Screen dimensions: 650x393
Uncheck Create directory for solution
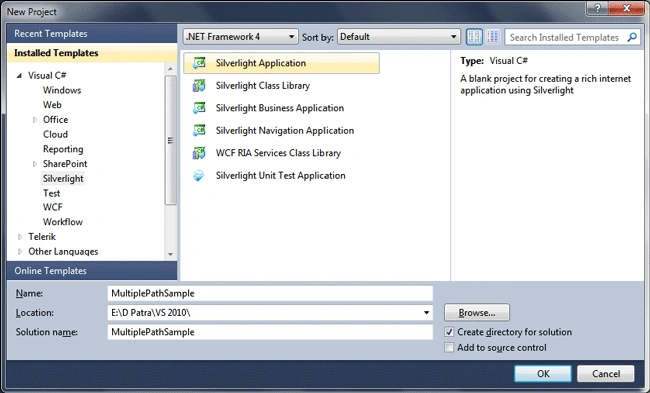click(x=449, y=332)
